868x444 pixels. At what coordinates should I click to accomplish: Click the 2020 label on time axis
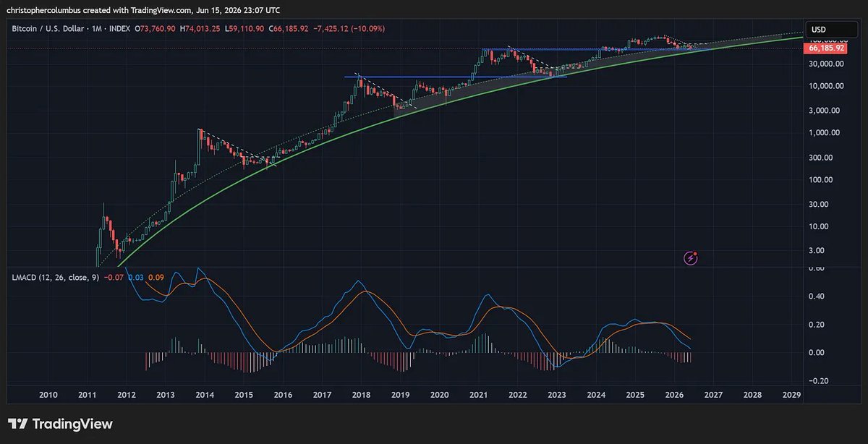440,396
